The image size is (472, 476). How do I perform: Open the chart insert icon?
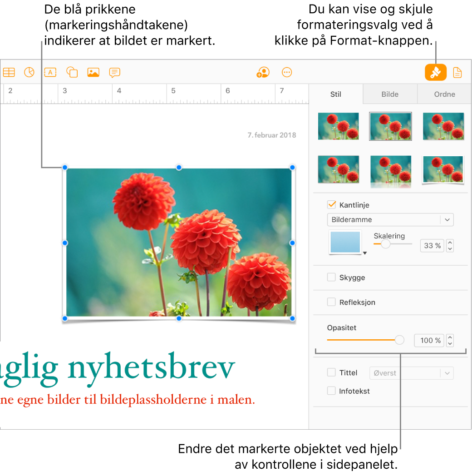tap(29, 72)
